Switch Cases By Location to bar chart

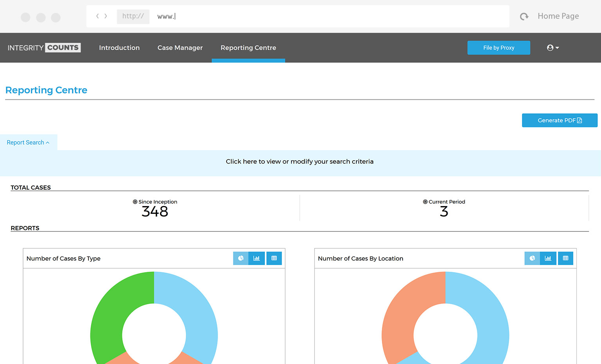pyautogui.click(x=548, y=258)
